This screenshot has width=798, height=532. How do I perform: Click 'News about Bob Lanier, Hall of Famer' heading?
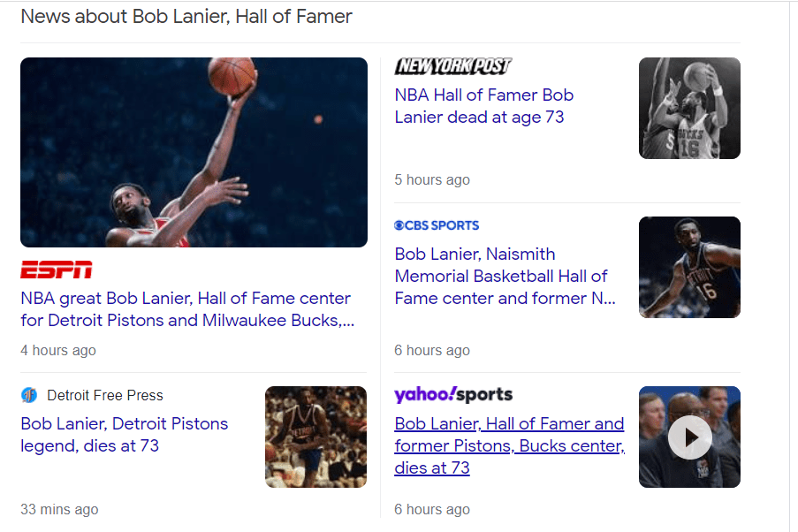coord(186,16)
